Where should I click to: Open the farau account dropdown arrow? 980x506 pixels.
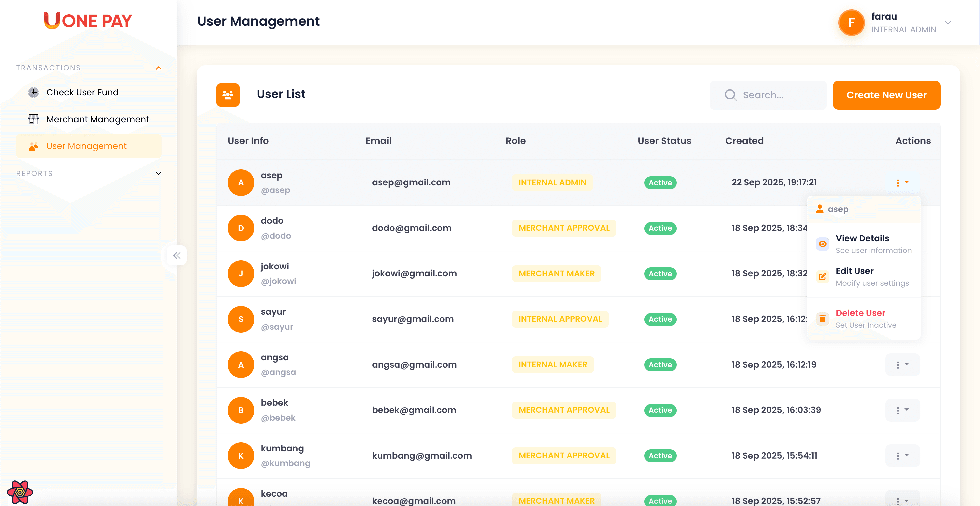click(948, 23)
